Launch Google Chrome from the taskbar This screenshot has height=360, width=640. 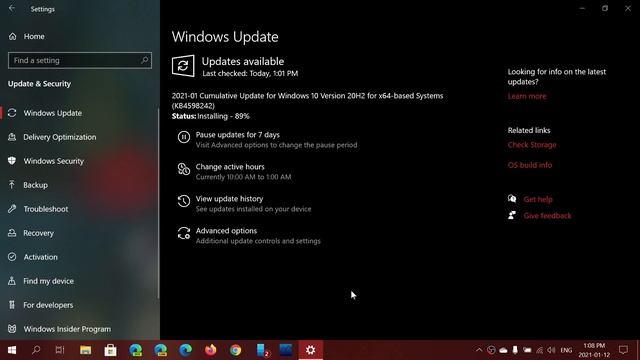pyautogui.click(x=236, y=350)
